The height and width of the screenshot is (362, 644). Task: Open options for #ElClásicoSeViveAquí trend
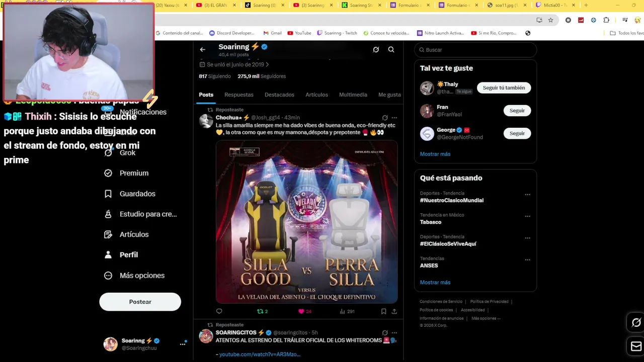pyautogui.click(x=527, y=238)
